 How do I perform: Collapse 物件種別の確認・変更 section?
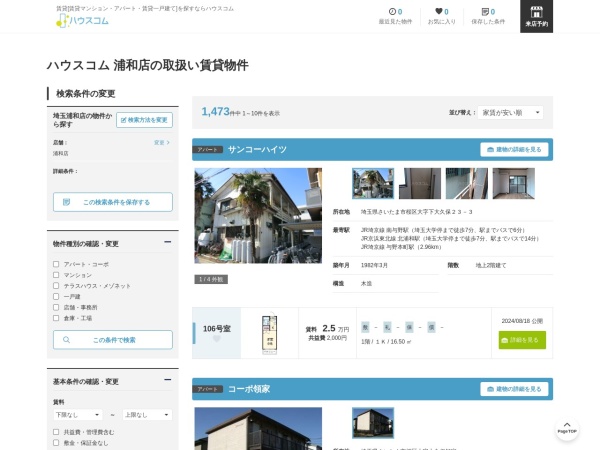pos(167,242)
